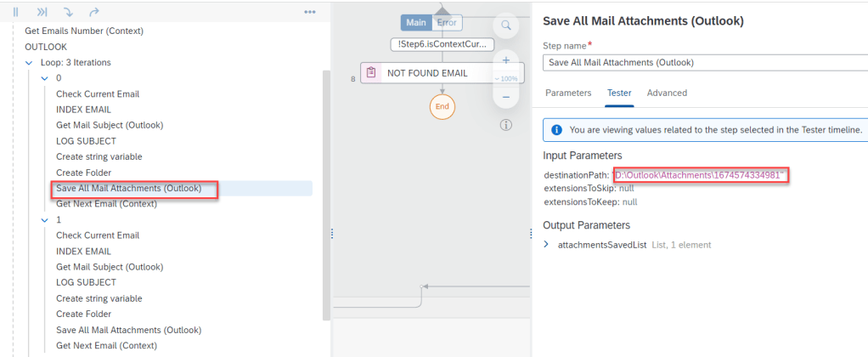Pause the tester execution
Screen dimensions: 868x357
click(x=15, y=12)
